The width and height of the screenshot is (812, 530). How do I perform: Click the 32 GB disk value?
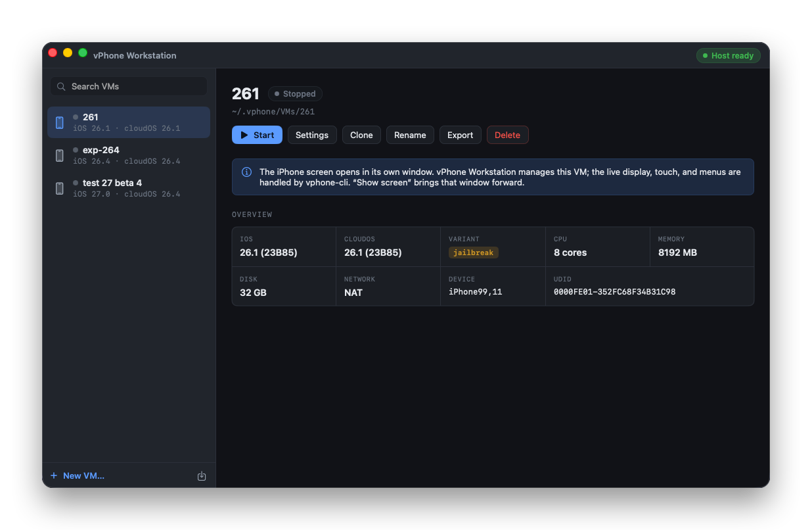pyautogui.click(x=253, y=293)
